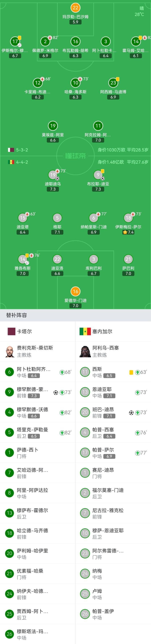Open the 卡塔尔 team name link
The image size is (151, 644).
[x=24, y=331]
